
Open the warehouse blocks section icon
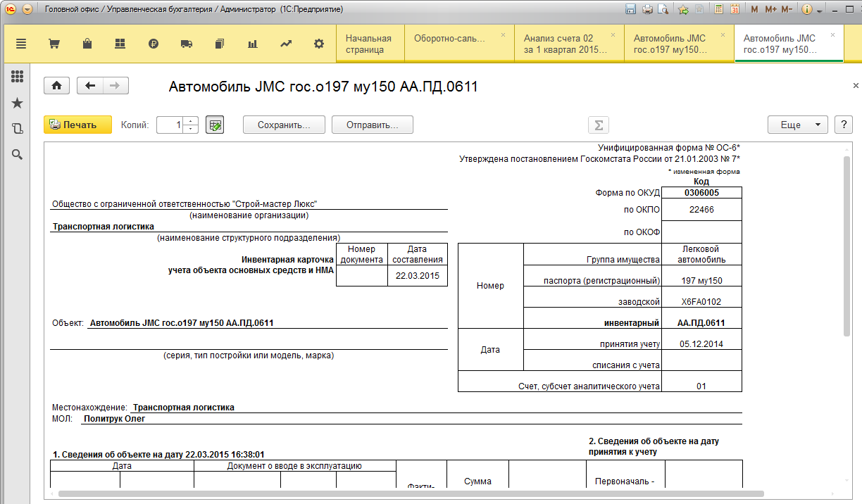point(120,44)
